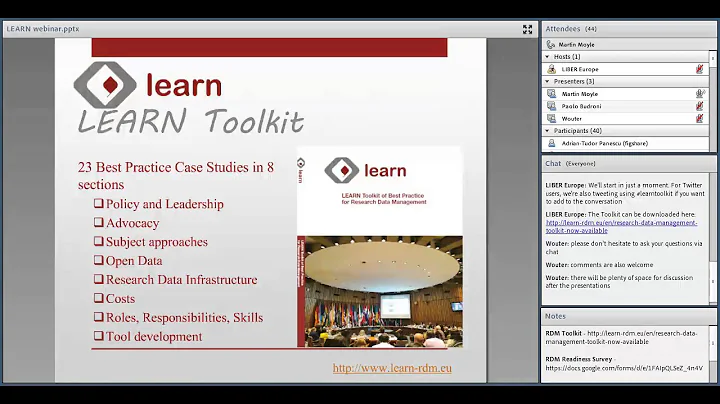The image size is (720, 404).
Task: Click participant icon next to Adrian-Tudor Panescu
Action: point(551,143)
